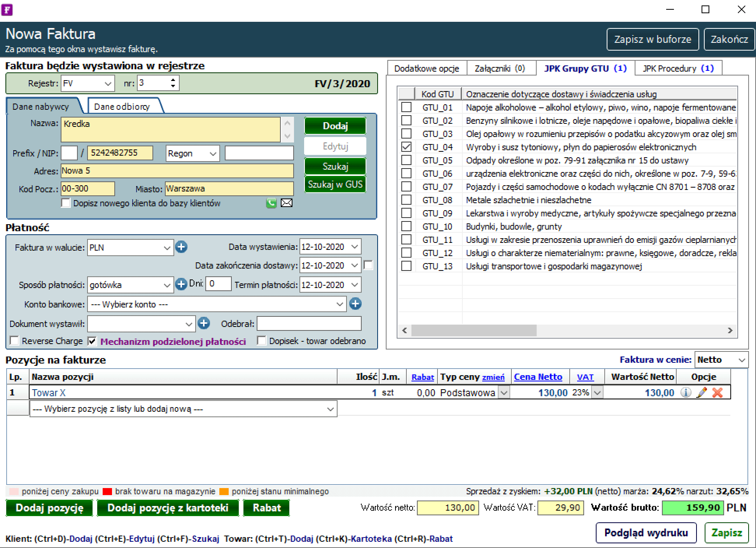Click the green Rabat button
Screen dimensions: 756x548
(266, 508)
